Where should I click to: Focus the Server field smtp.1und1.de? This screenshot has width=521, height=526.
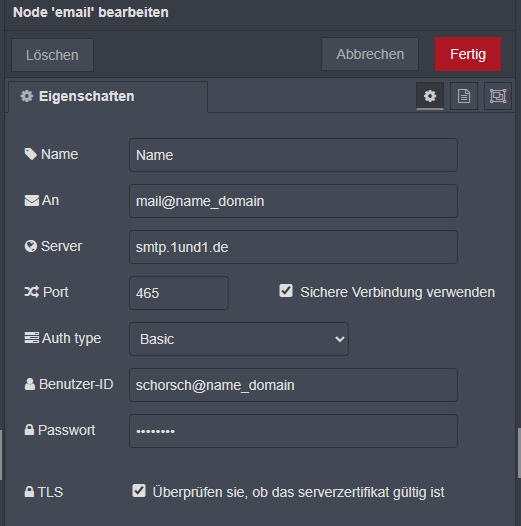(293, 247)
